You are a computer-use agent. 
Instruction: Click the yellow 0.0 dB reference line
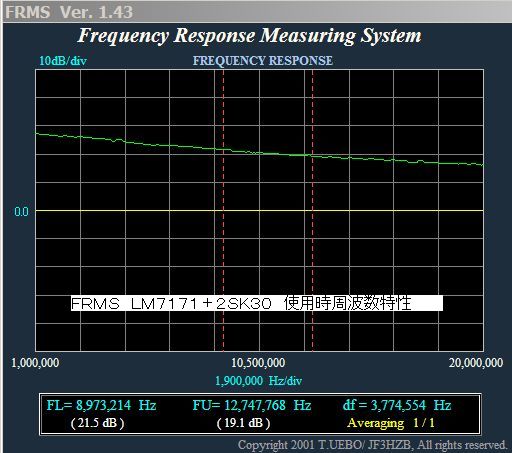[x=259, y=211]
